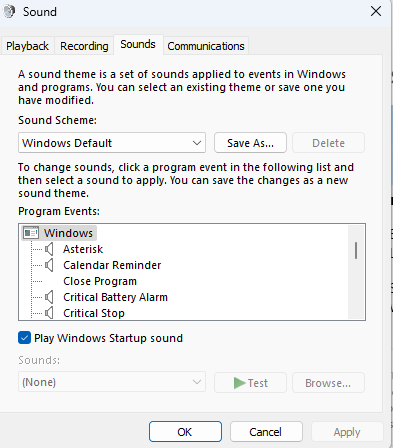Click the Save As... button
Image resolution: width=393 pixels, height=448 pixels.
[250, 143]
